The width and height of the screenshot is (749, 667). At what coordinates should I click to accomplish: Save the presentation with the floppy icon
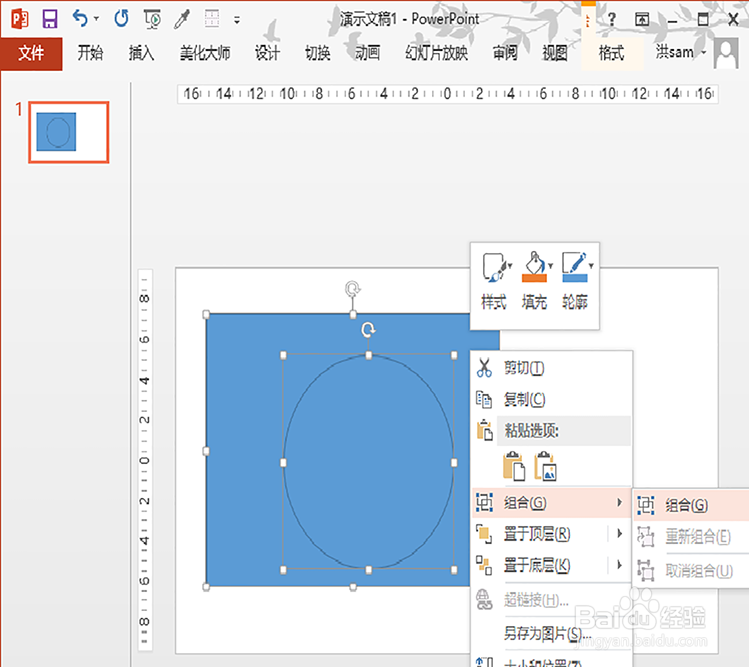coord(50,19)
